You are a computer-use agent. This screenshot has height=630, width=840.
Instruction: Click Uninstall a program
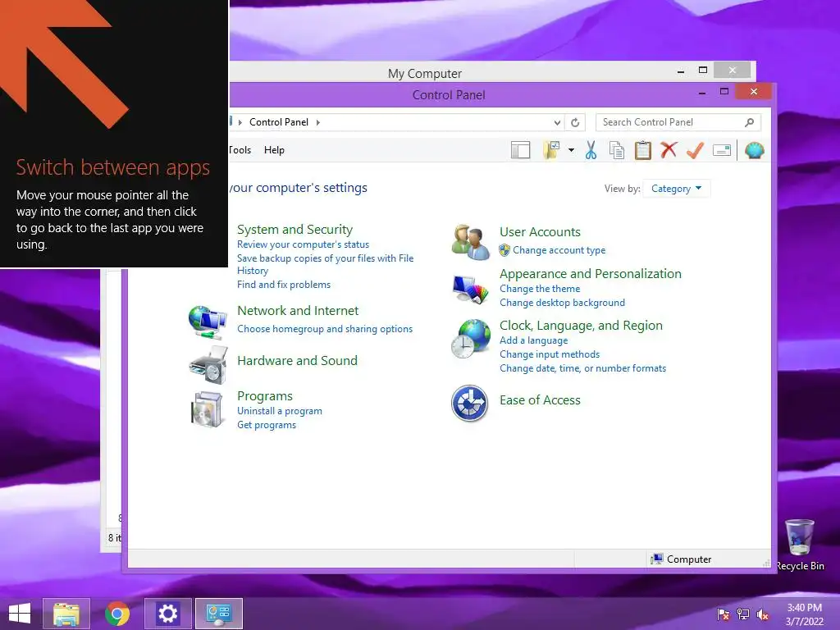tap(280, 412)
